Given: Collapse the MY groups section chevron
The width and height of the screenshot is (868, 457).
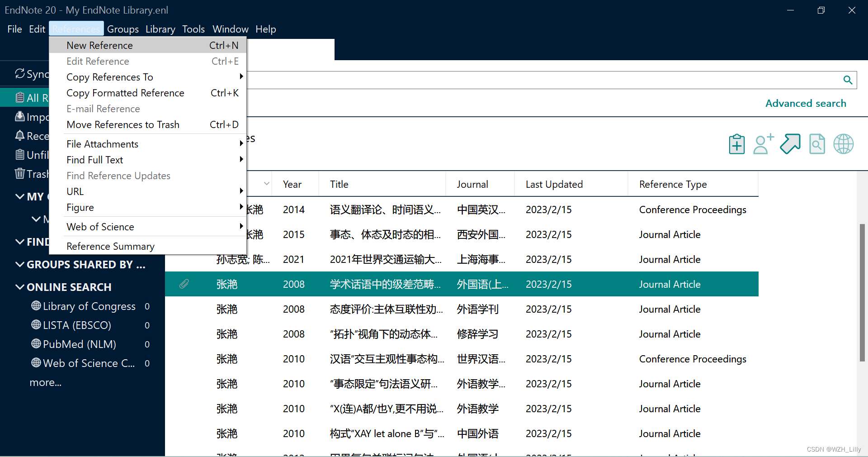Looking at the screenshot, I should point(20,196).
